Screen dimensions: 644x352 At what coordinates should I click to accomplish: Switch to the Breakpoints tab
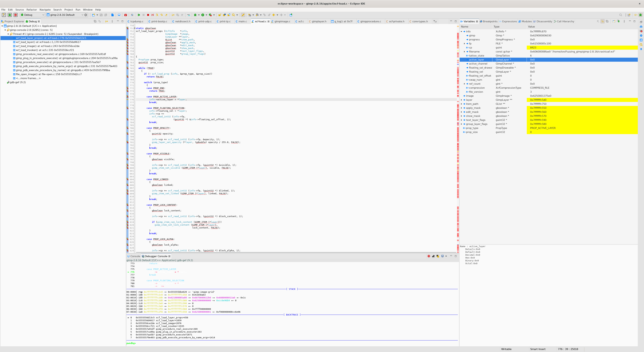pos(489,21)
